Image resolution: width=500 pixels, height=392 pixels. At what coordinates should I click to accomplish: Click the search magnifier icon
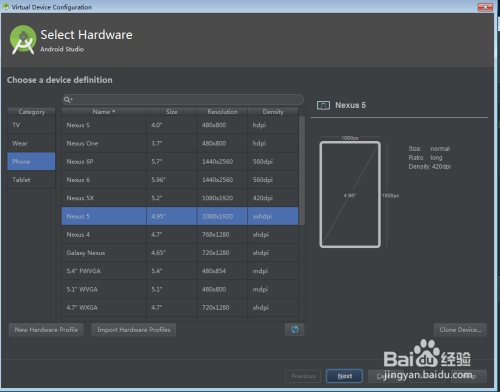pyautogui.click(x=67, y=99)
